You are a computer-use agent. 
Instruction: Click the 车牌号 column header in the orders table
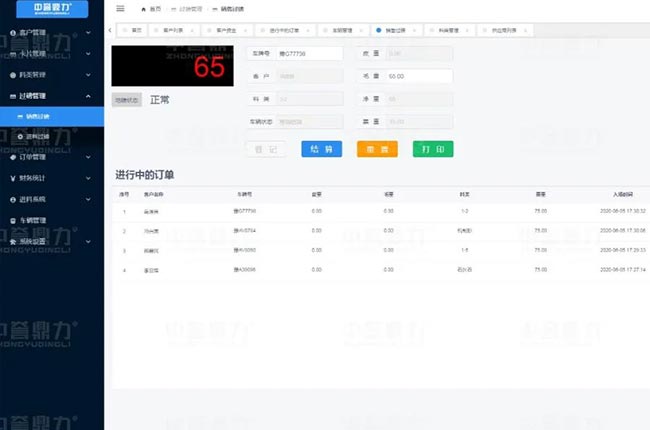click(x=244, y=194)
